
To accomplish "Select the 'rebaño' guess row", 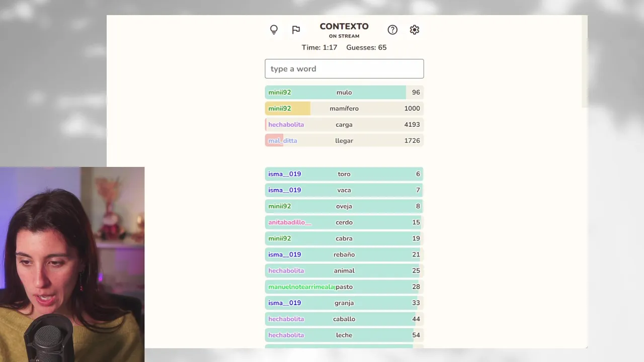I will coord(344,254).
